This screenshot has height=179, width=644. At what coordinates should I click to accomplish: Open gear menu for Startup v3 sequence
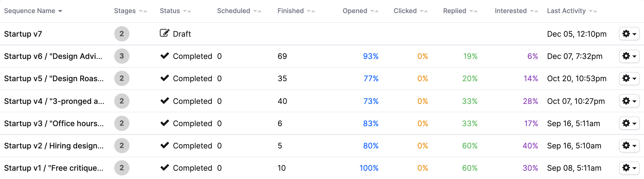point(629,123)
